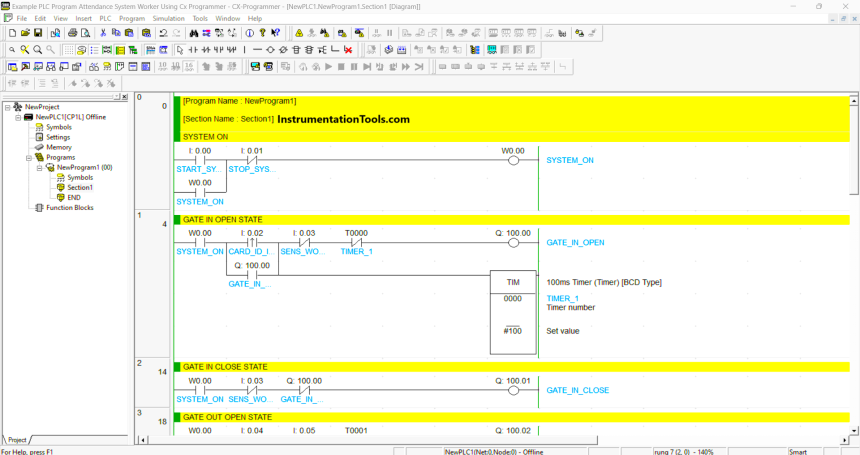Select the New Coil tool

[270, 50]
